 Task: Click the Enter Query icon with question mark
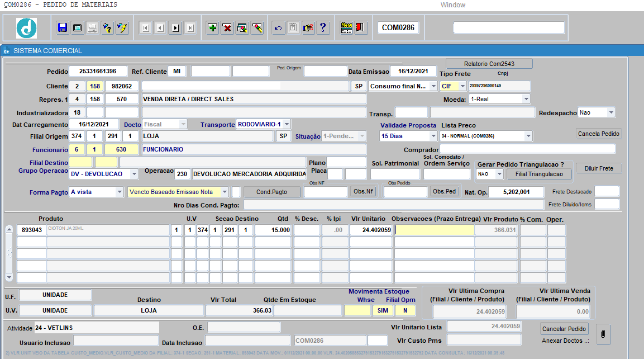[107, 27]
